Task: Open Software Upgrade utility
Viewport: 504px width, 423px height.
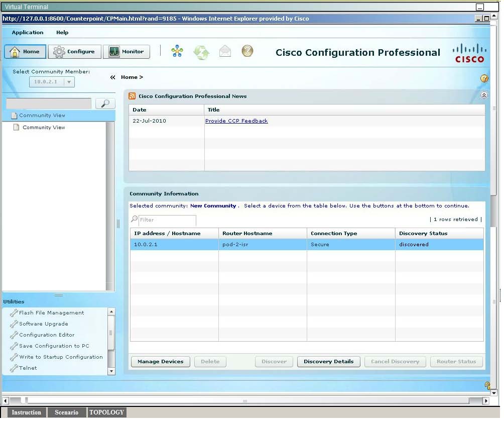Action: click(x=43, y=324)
